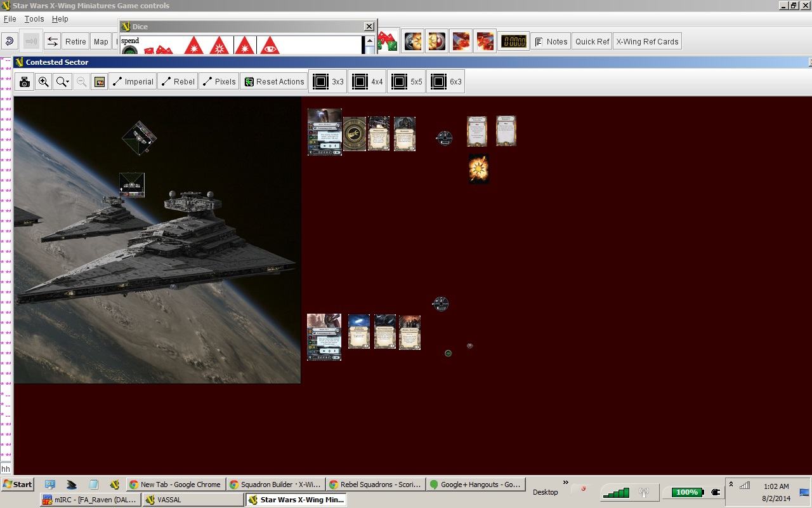This screenshot has height=508, width=812.
Task: Choose the 3x3 play area size
Action: tap(328, 82)
